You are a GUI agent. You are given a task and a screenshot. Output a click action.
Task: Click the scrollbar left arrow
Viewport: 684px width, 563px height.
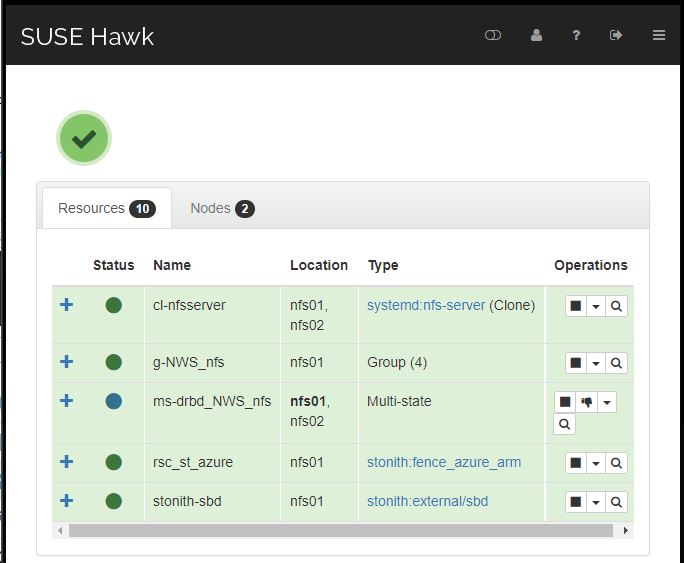pyautogui.click(x=60, y=530)
